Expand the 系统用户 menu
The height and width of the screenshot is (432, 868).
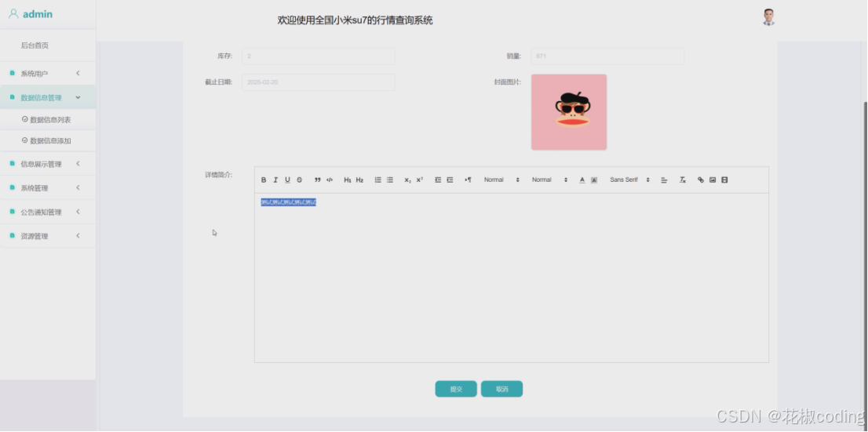coord(48,74)
